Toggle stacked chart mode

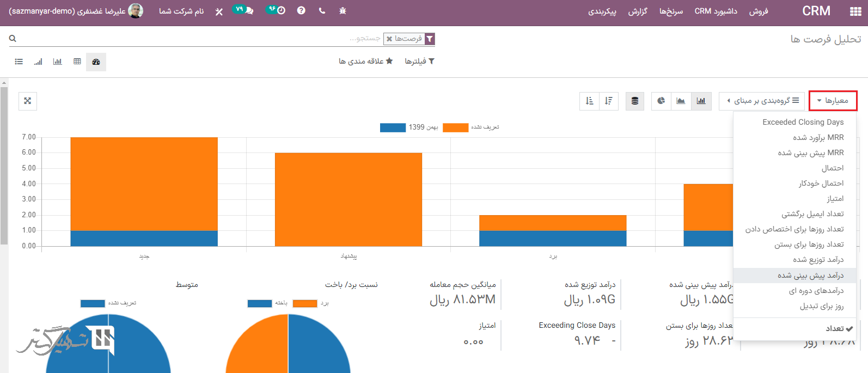[635, 101]
